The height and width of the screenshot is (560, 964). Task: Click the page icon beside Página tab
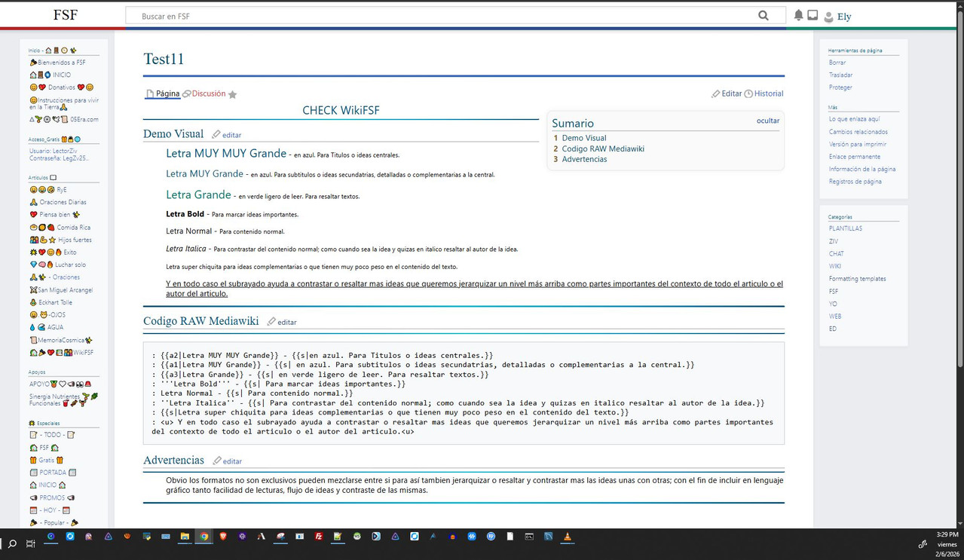coord(149,94)
